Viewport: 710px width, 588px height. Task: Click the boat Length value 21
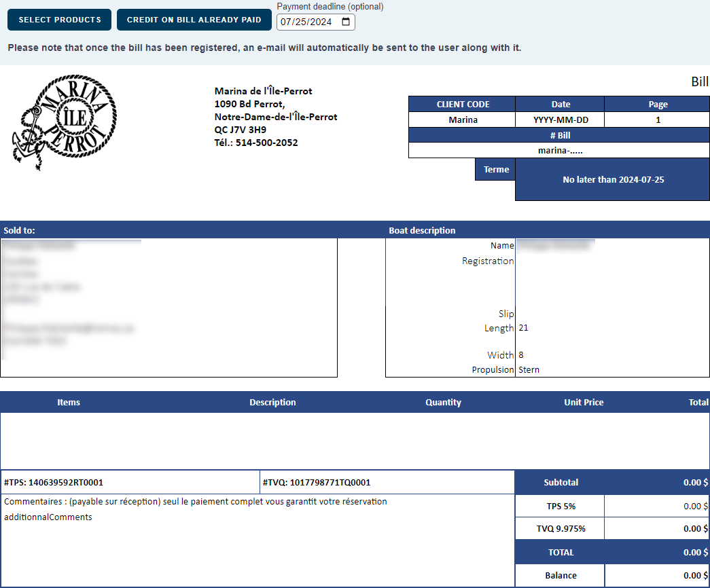point(523,328)
